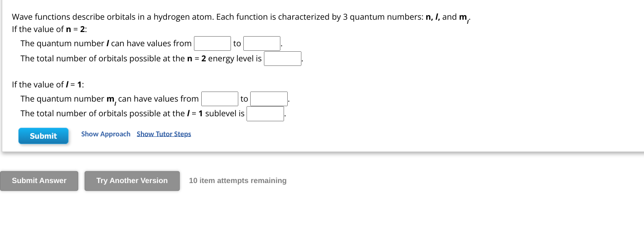Click the blue Submit button
Image resolution: width=644 pixels, height=227 pixels.
tap(43, 136)
